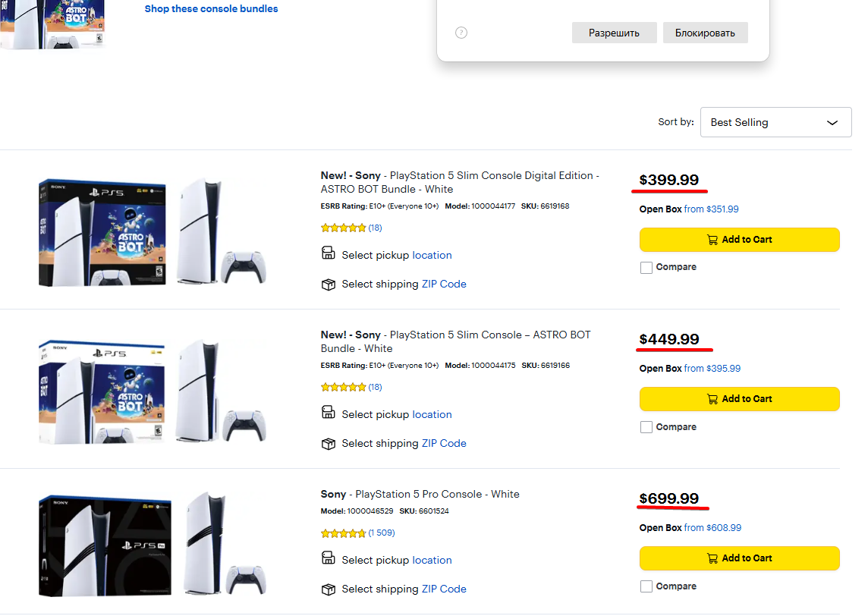Click store pickup icon for PS5 Digital Edition
The height and width of the screenshot is (616, 868).
[329, 254]
